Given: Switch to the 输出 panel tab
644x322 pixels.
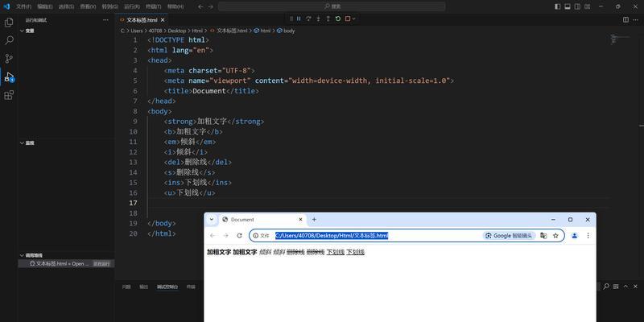Looking at the screenshot, I should point(144,287).
